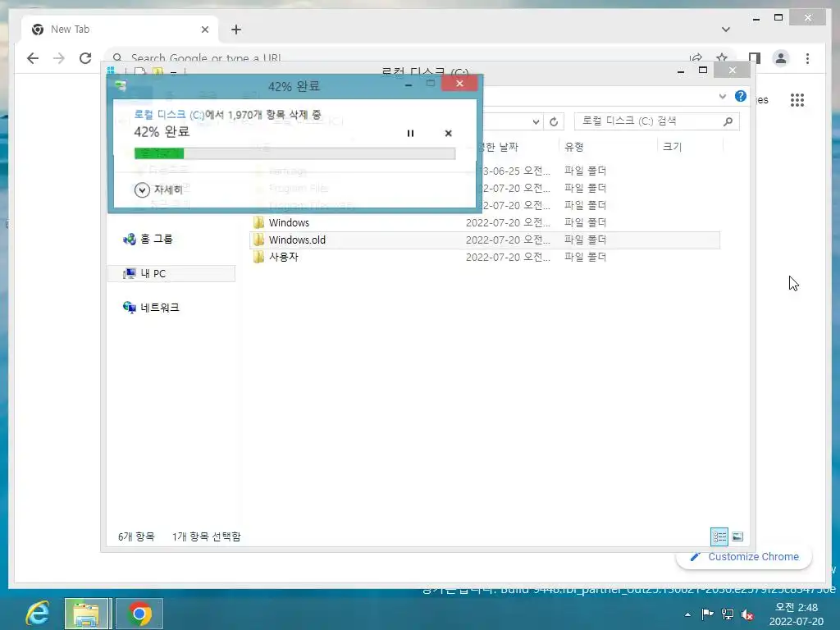Open the Action Center flag icon
840x630 pixels.
707,614
